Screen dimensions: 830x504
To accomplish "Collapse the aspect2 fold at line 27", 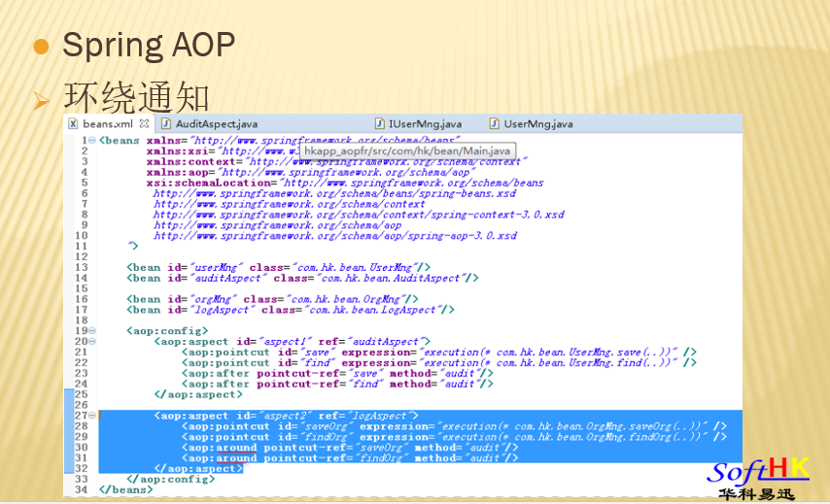I will 92,416.
